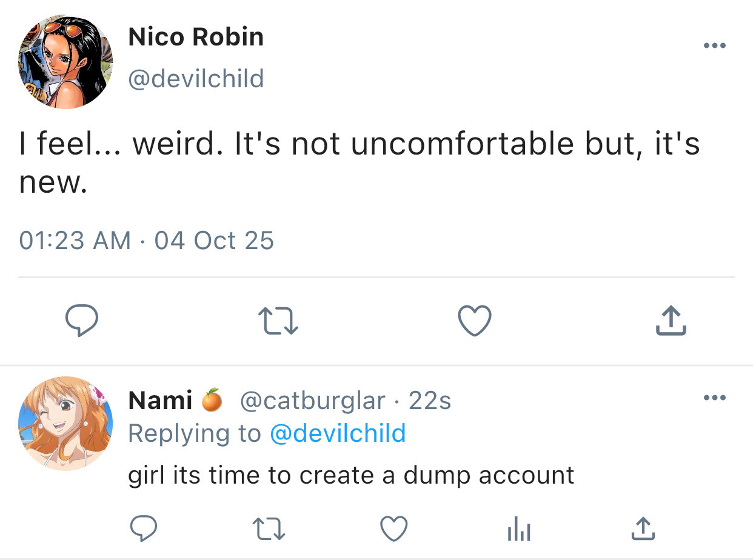This screenshot has width=753, height=560.
Task: Retweet Nico Robin's main tweet
Action: coord(278,321)
